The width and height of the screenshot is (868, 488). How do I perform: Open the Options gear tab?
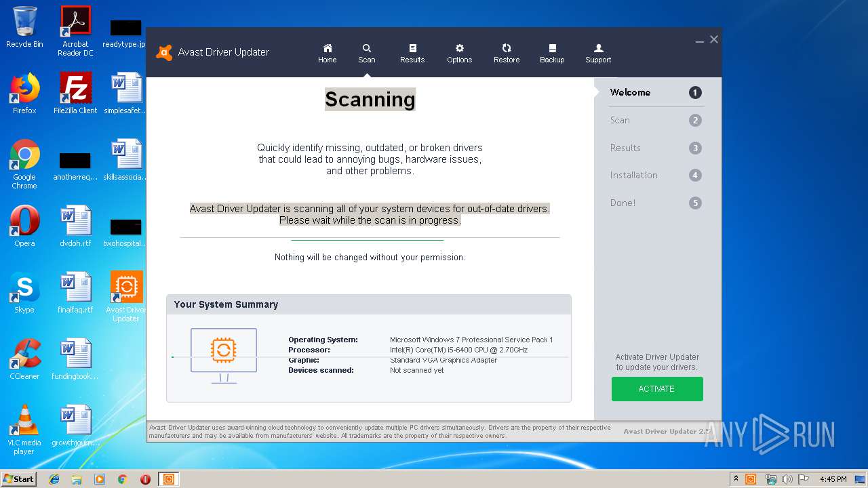click(459, 54)
